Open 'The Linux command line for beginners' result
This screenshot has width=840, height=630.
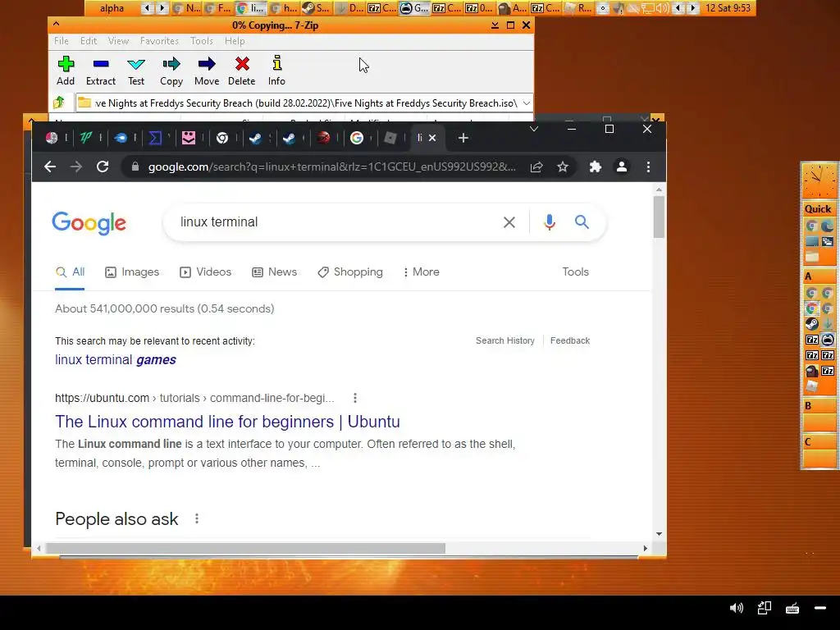[x=227, y=422]
